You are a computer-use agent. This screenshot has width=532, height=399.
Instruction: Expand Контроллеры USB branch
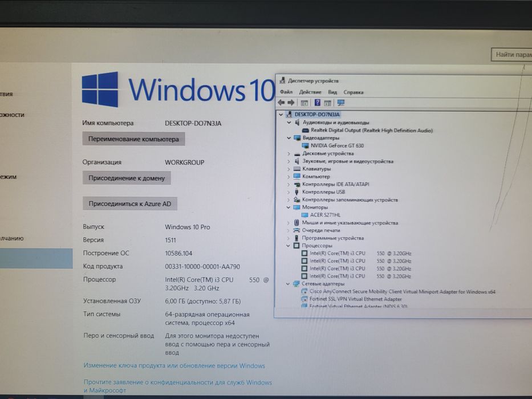click(x=289, y=192)
